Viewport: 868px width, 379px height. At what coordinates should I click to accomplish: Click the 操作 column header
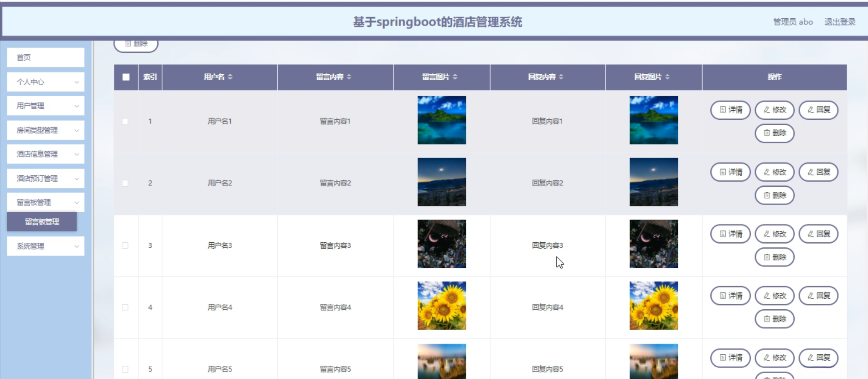coord(775,77)
